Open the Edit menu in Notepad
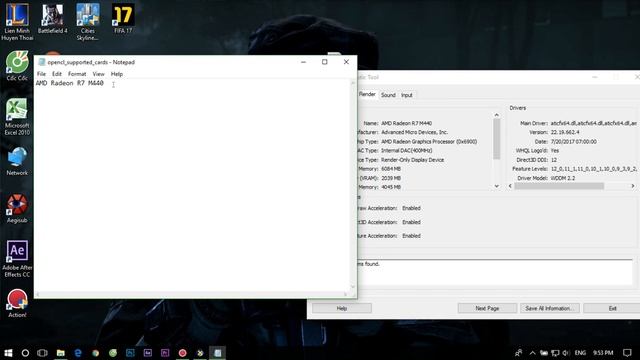This screenshot has width=640, height=360. click(x=57, y=74)
